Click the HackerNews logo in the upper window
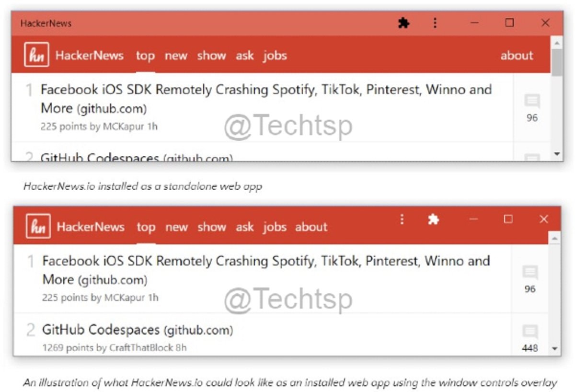 [x=36, y=55]
